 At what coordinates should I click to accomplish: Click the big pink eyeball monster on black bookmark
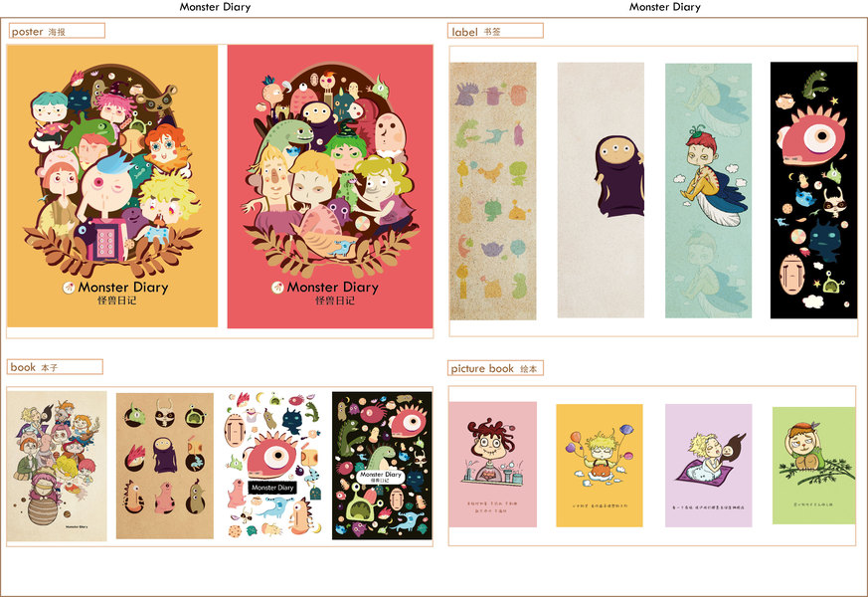[x=812, y=135]
